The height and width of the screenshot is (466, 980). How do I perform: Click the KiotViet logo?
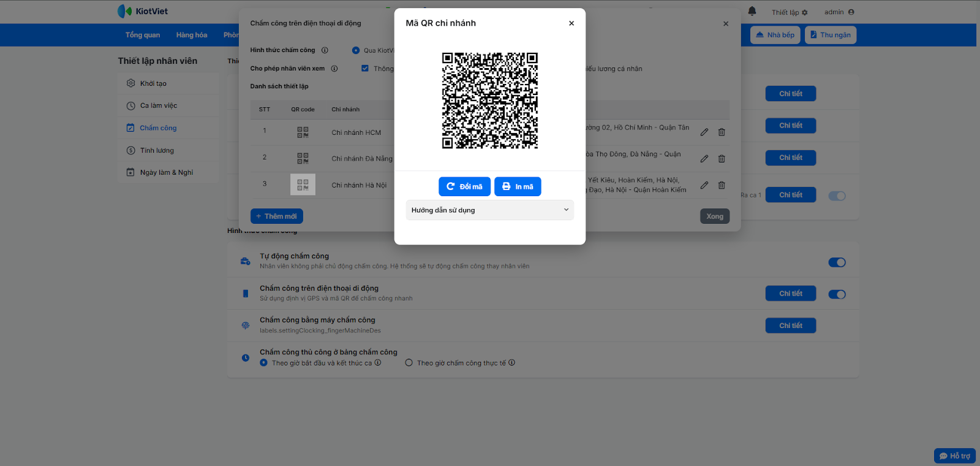[143, 11]
